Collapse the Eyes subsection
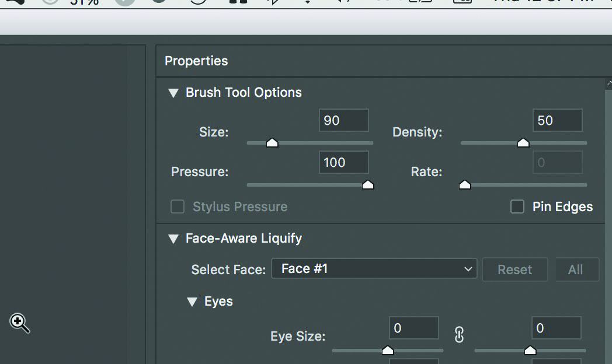Image resolution: width=612 pixels, height=364 pixels. pos(192,302)
